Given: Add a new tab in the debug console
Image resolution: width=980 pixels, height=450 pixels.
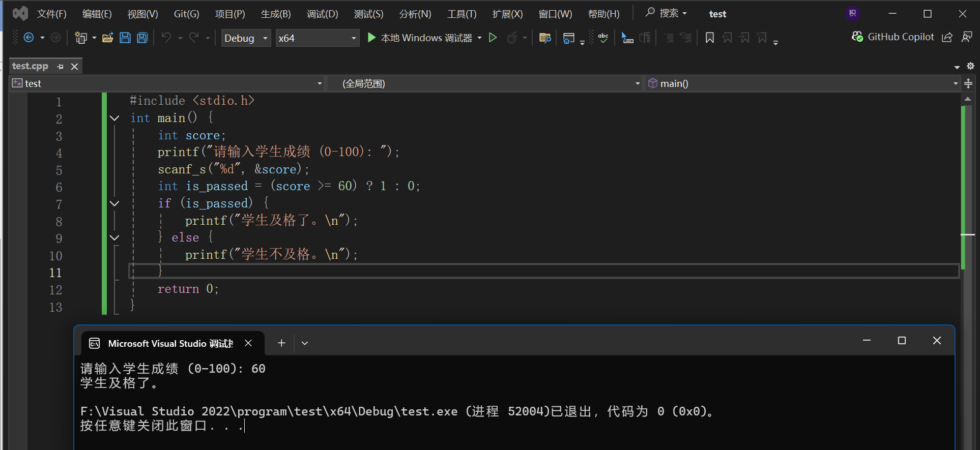Looking at the screenshot, I should point(281,343).
